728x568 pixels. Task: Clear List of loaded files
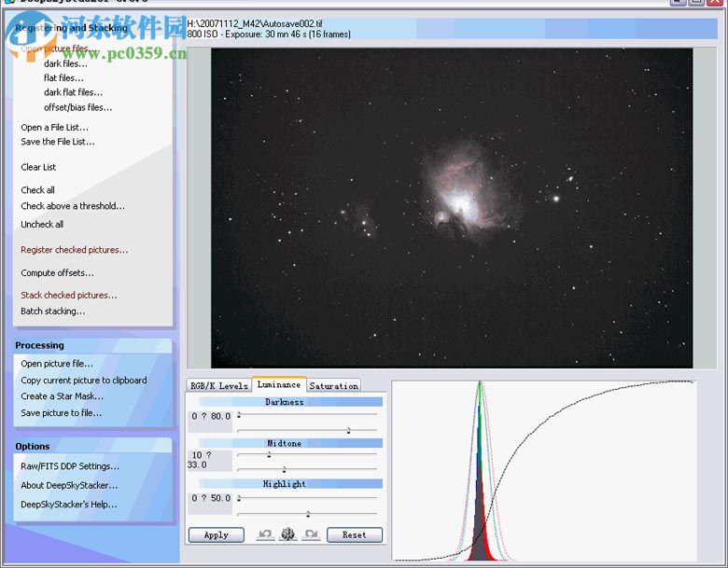pos(38,167)
